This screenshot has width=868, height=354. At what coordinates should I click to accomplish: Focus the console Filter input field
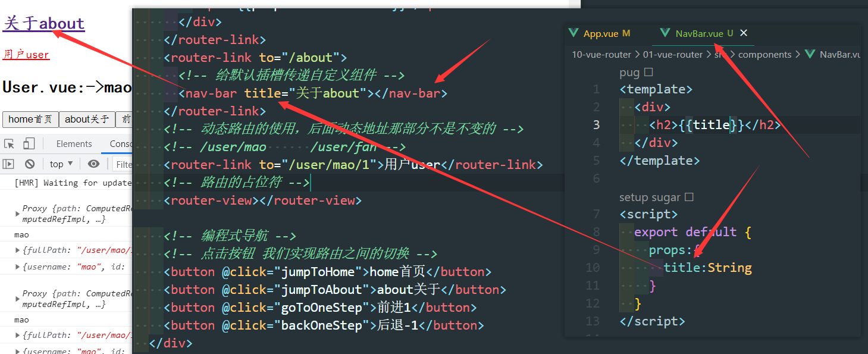(123, 164)
